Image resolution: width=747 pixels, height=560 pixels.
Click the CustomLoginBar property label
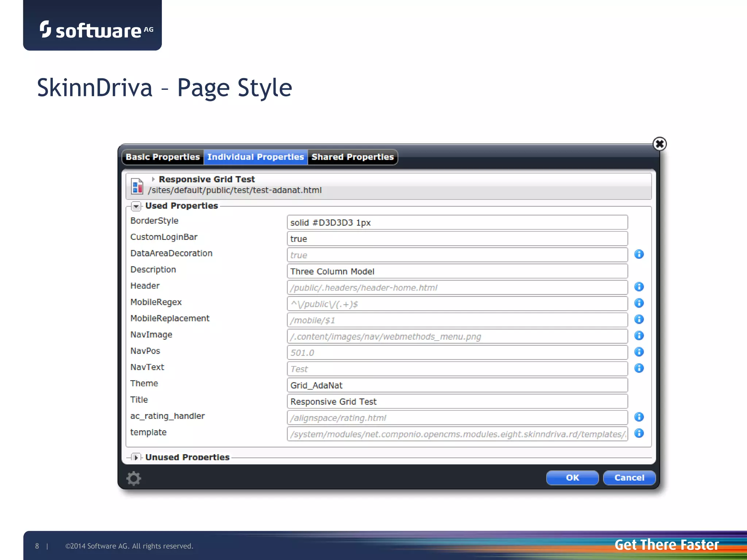point(164,237)
